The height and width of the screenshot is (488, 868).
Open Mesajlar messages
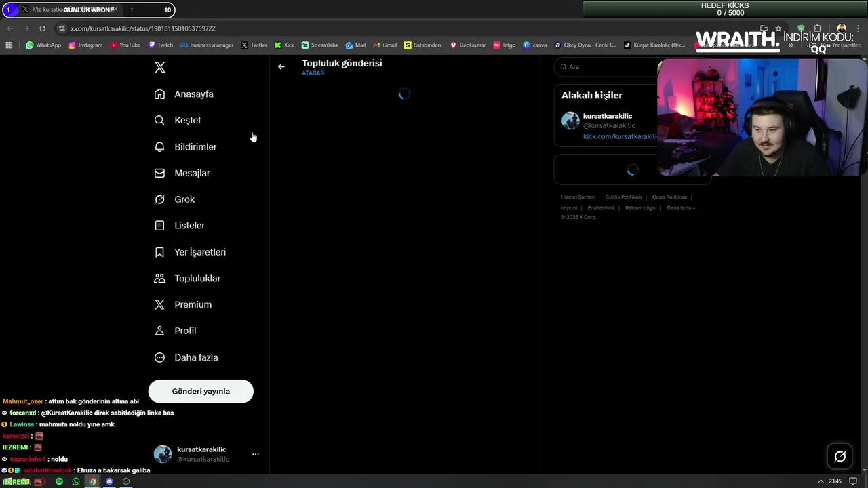(x=182, y=174)
